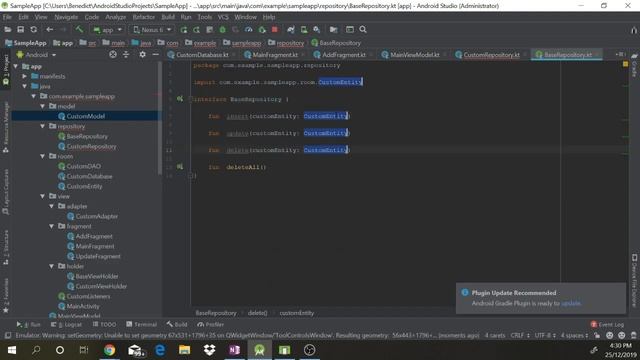Click the Run app icon after device selector

point(184,29)
